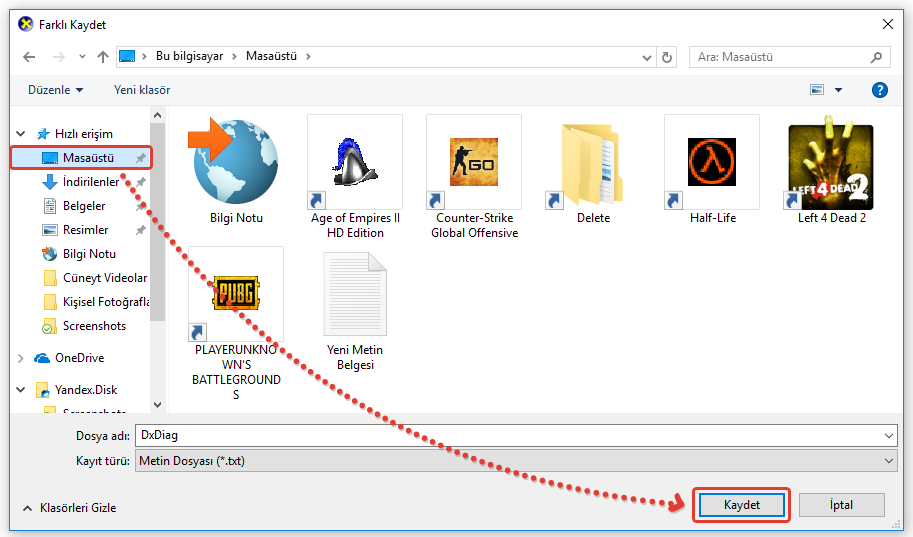Click the blue help question mark icon

click(880, 90)
